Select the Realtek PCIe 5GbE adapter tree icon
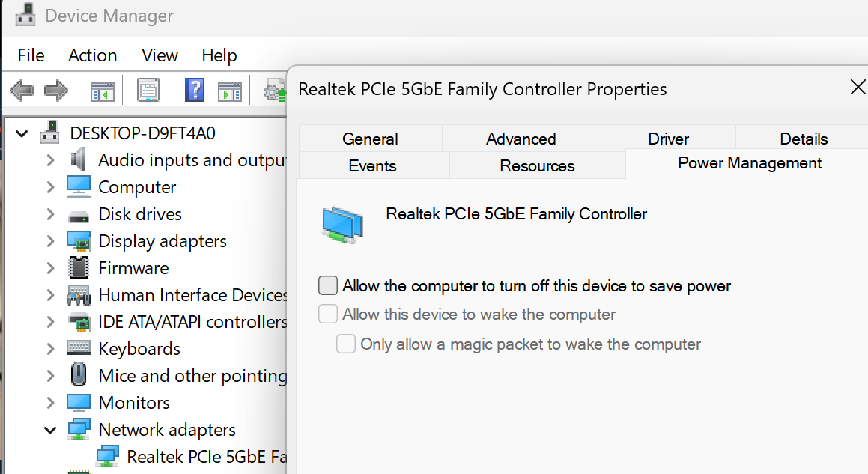The height and width of the screenshot is (474, 868). [108, 456]
